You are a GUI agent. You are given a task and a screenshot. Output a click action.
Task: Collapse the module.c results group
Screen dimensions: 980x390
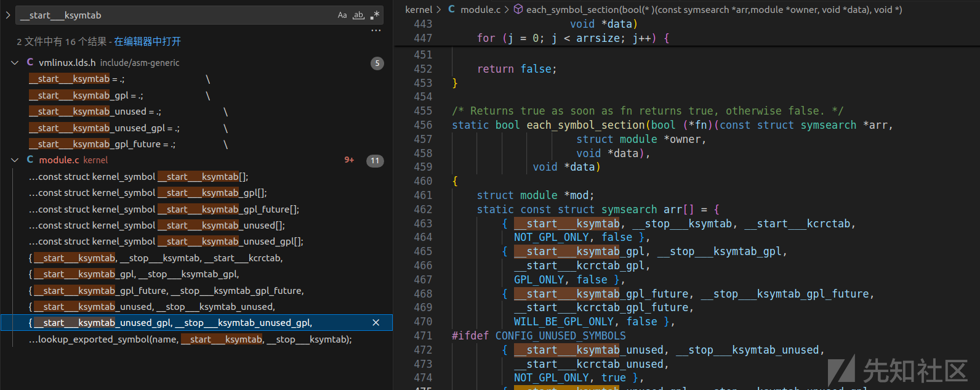(15, 160)
